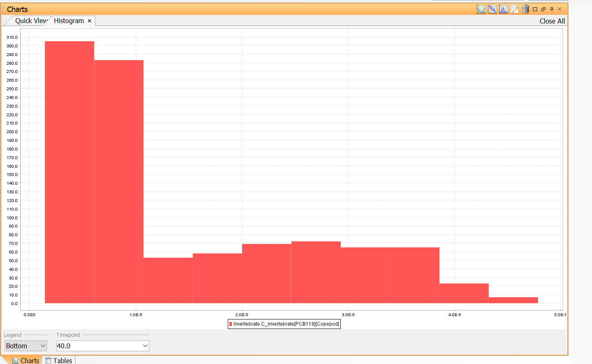
Task: Click the pencil edit chart icon
Action: point(514,9)
